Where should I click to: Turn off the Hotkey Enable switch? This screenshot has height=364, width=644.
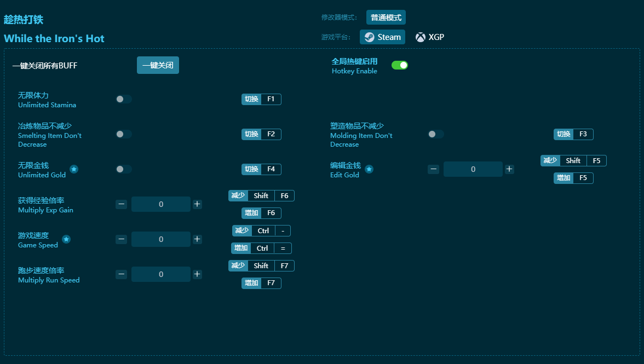[x=400, y=65]
